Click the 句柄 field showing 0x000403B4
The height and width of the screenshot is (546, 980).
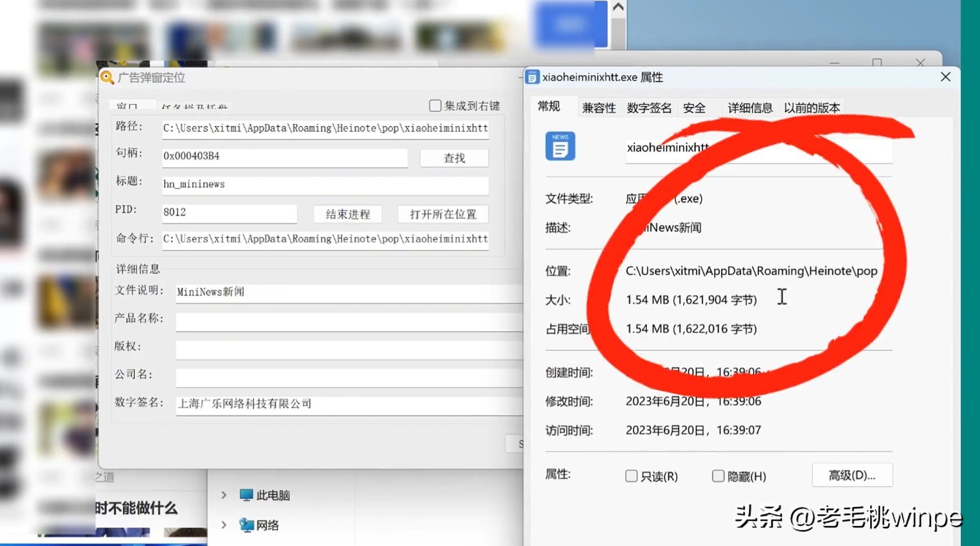285,157
